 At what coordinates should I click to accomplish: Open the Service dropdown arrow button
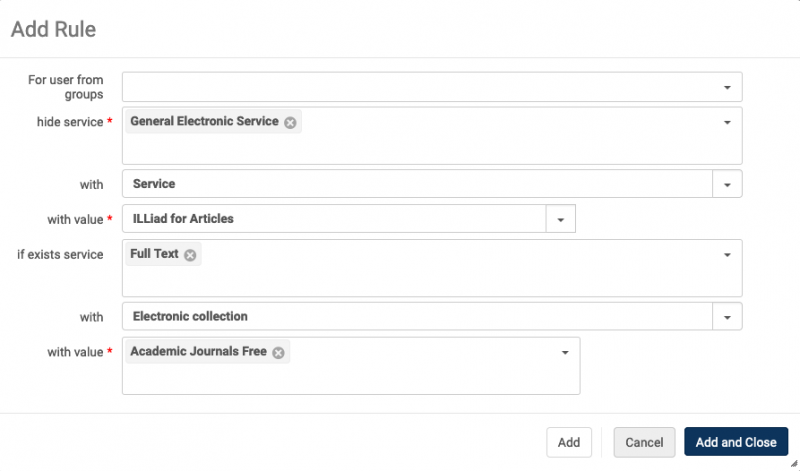click(727, 184)
